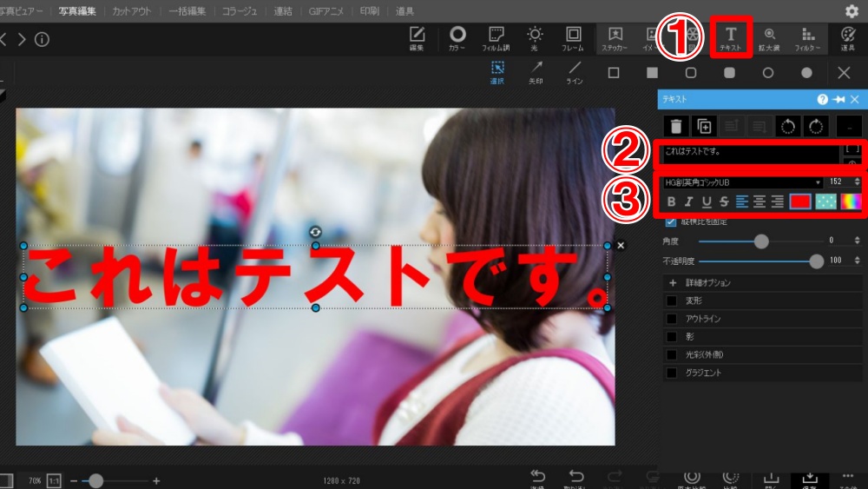The height and width of the screenshot is (489, 868).
Task: Switch to 印刷 (Print) tab
Action: (x=369, y=11)
